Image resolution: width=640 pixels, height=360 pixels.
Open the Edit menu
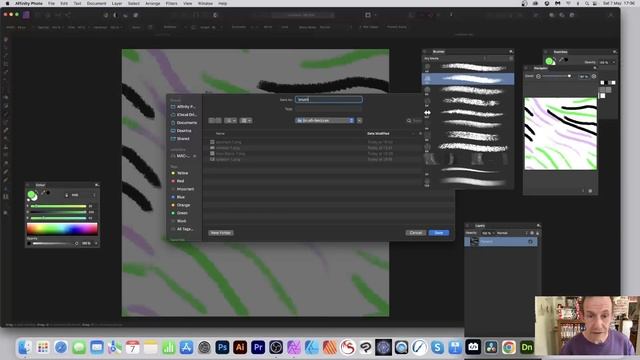(x=64, y=3)
